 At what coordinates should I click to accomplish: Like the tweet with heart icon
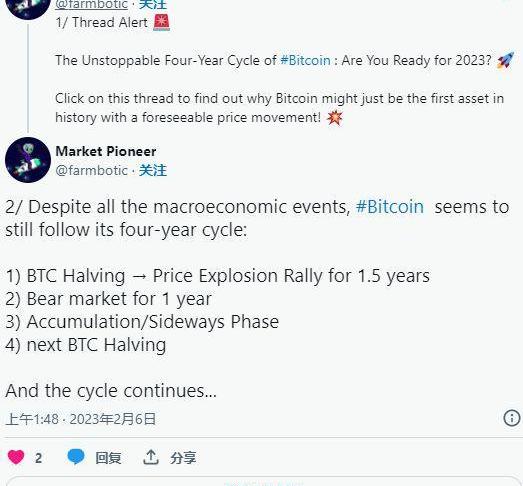click(16, 457)
